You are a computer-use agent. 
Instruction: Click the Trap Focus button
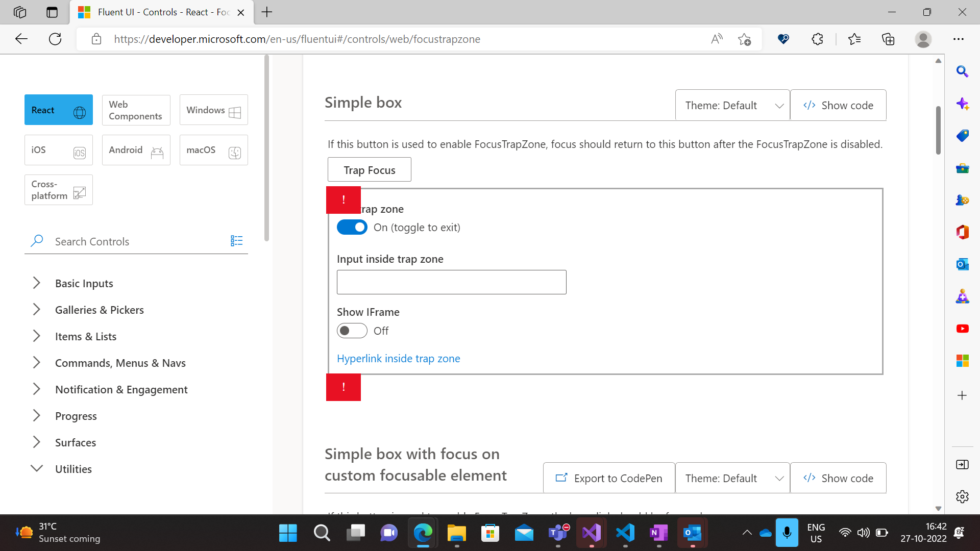tap(369, 169)
